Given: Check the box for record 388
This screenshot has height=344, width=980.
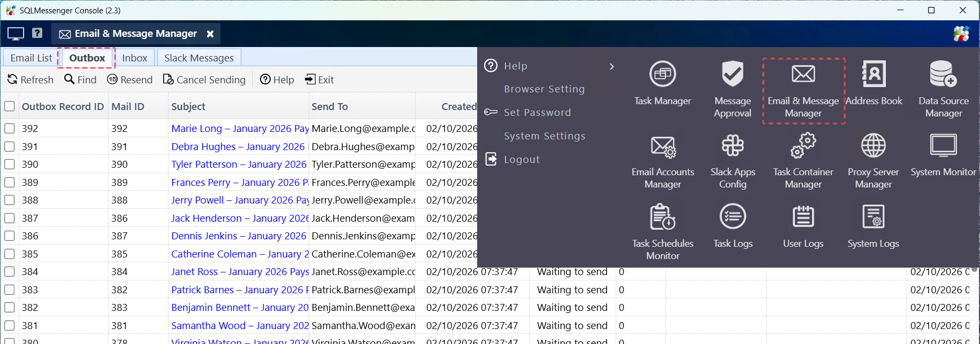Looking at the screenshot, I should point(9,200).
